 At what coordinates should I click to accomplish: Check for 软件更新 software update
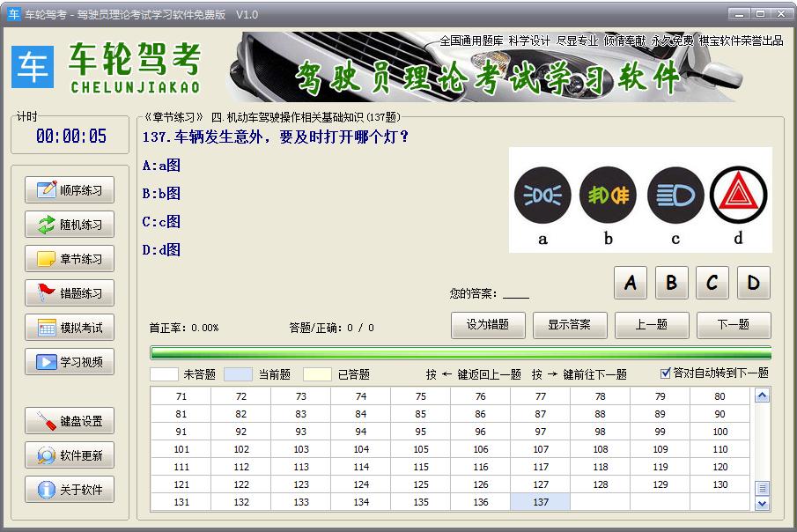(x=70, y=455)
